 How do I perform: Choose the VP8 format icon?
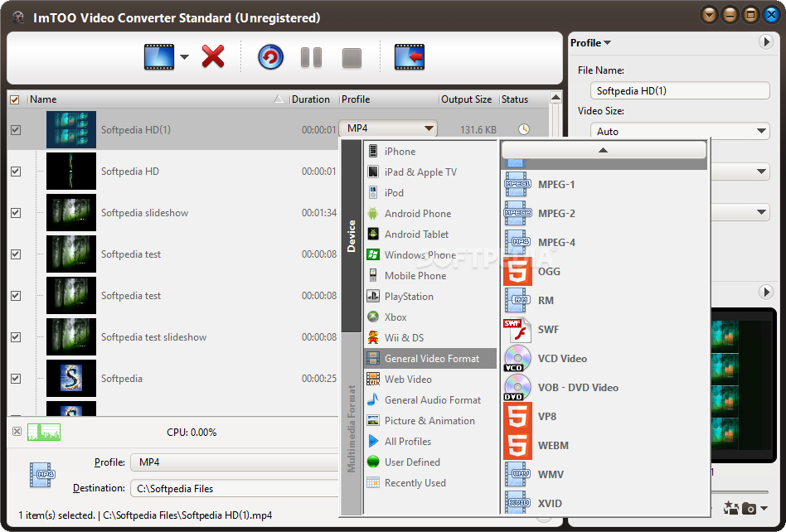pyautogui.click(x=517, y=417)
